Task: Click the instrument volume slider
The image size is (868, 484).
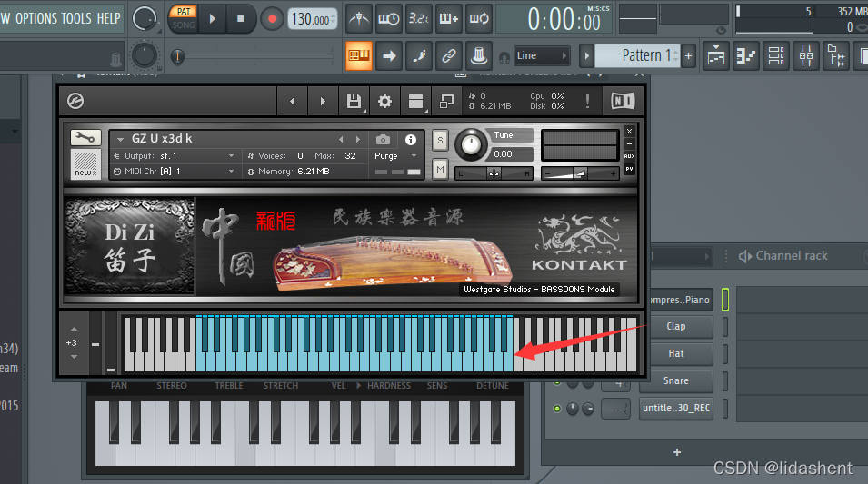Action: 580,173
